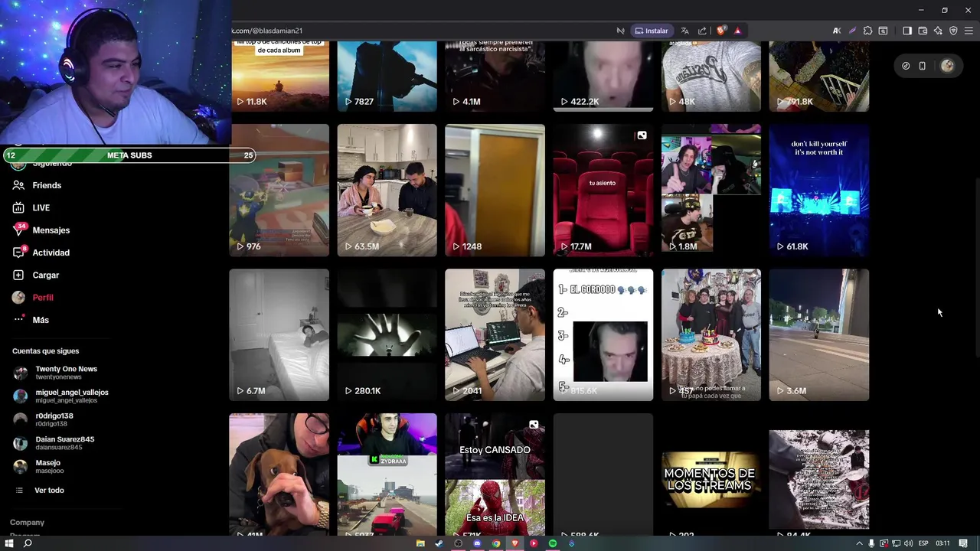Click the Instalar app button
Viewport: 980px width, 551px height.
(x=651, y=31)
